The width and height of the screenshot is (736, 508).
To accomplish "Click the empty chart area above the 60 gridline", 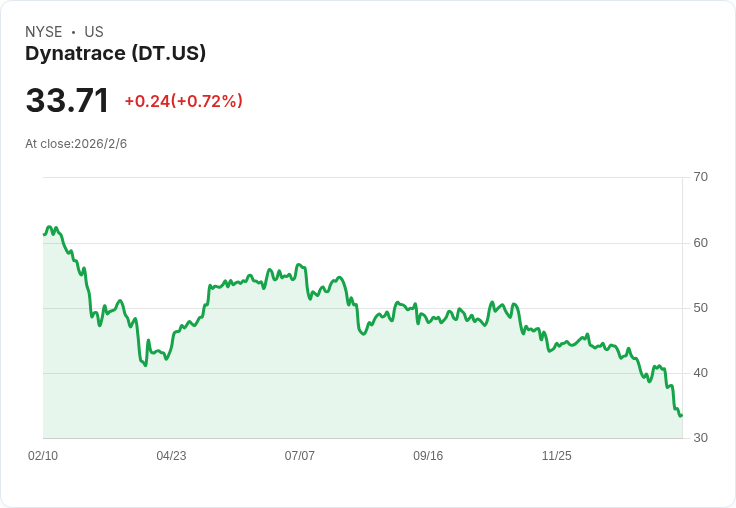I will point(400,210).
